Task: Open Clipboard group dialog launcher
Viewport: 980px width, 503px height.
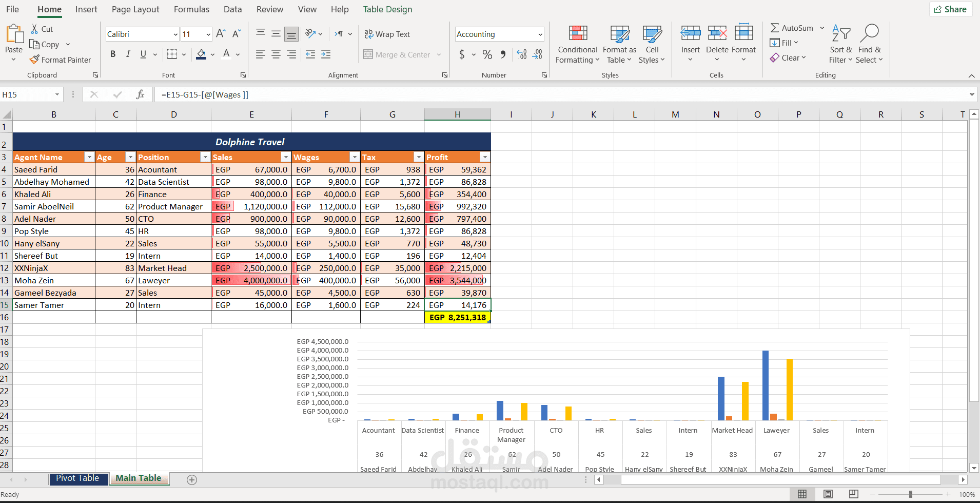Action: [x=95, y=75]
